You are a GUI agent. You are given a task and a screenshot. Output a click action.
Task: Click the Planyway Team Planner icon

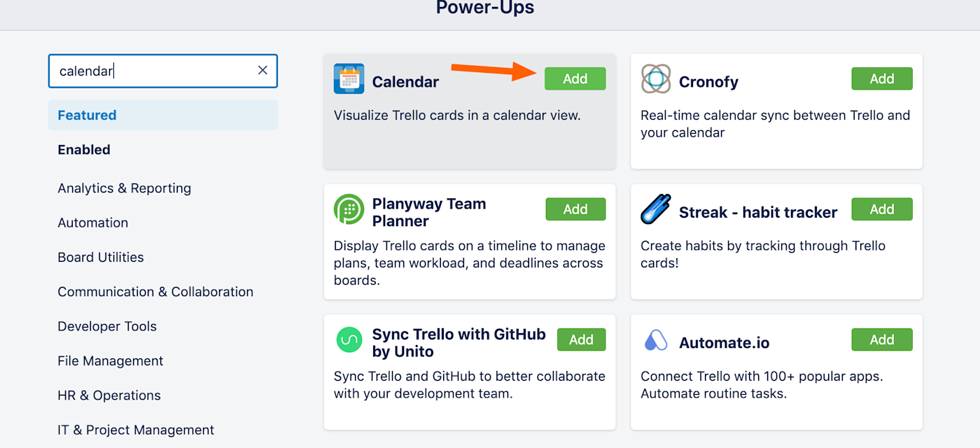click(x=349, y=209)
